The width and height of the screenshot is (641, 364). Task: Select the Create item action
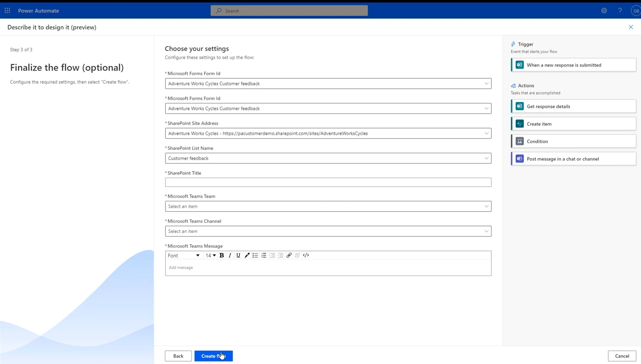[x=573, y=124]
